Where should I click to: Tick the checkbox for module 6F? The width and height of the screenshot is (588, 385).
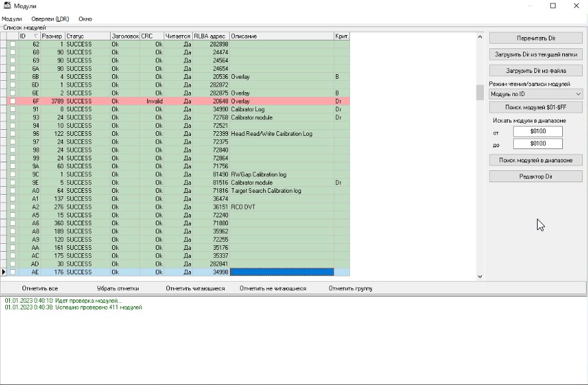[13, 101]
